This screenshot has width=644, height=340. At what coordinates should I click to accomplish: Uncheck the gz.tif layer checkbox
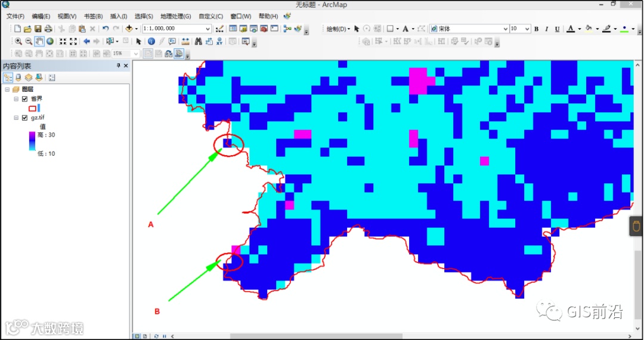coord(24,118)
